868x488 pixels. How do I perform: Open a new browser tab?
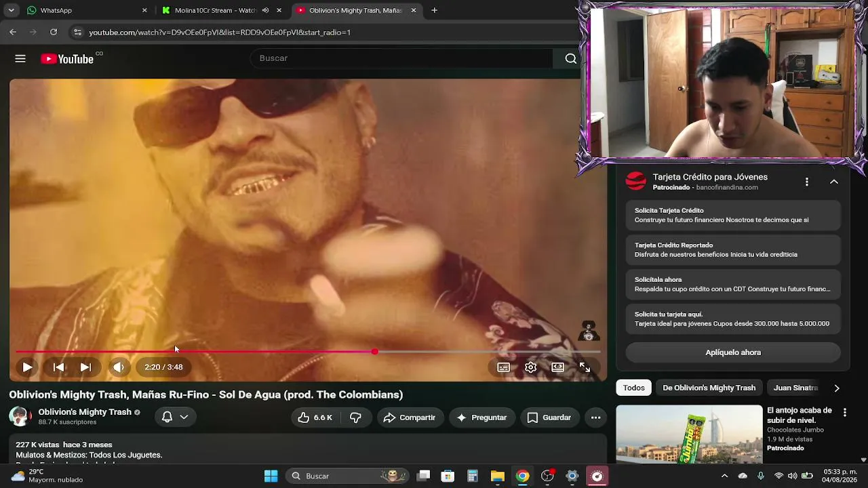[434, 10]
